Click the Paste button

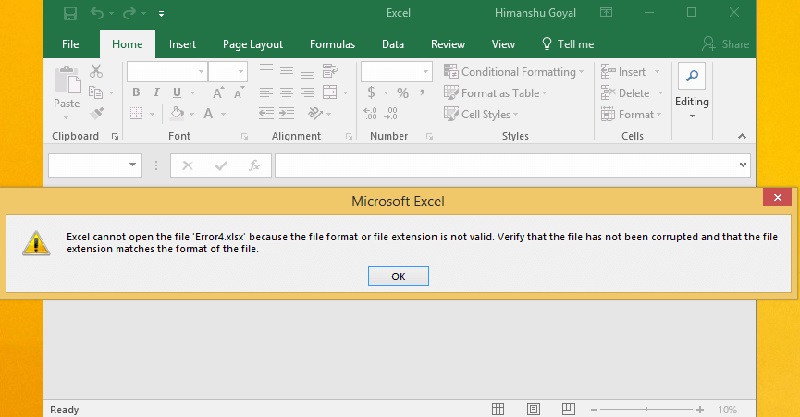coord(67,92)
